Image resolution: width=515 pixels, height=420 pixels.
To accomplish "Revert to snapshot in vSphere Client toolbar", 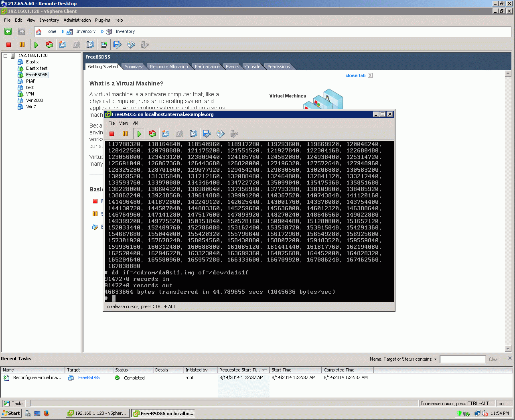I will tap(77, 45).
